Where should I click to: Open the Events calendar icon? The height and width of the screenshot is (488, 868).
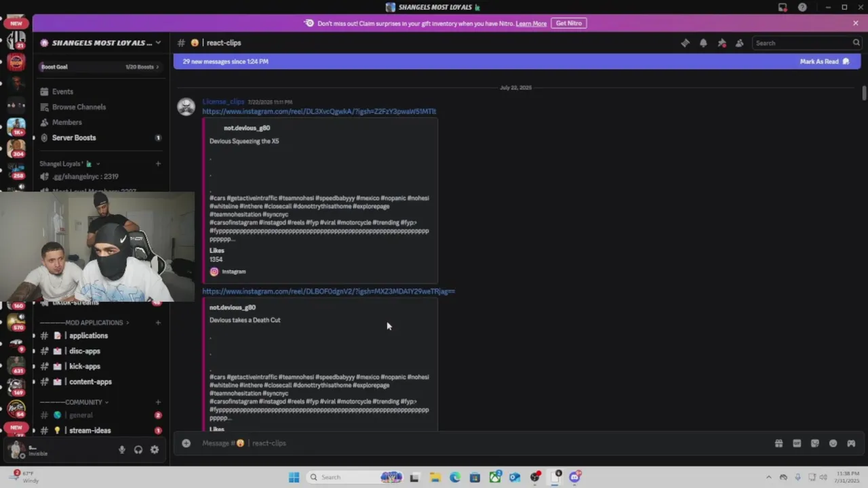click(x=44, y=91)
